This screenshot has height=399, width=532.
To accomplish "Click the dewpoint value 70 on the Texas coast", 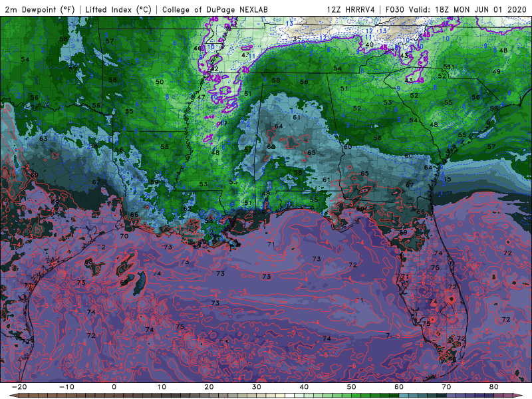I will click(124, 236).
